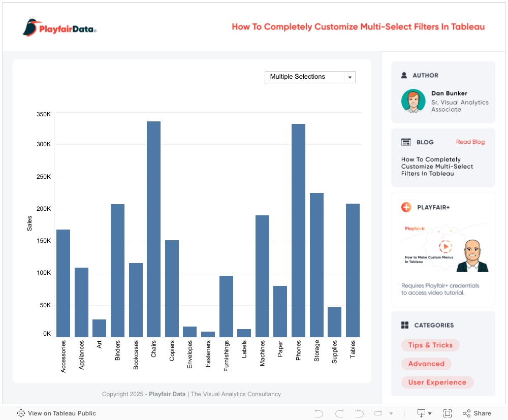The width and height of the screenshot is (508, 420).
Task: Click the Refresh/replay animation icon
Action: tap(378, 413)
